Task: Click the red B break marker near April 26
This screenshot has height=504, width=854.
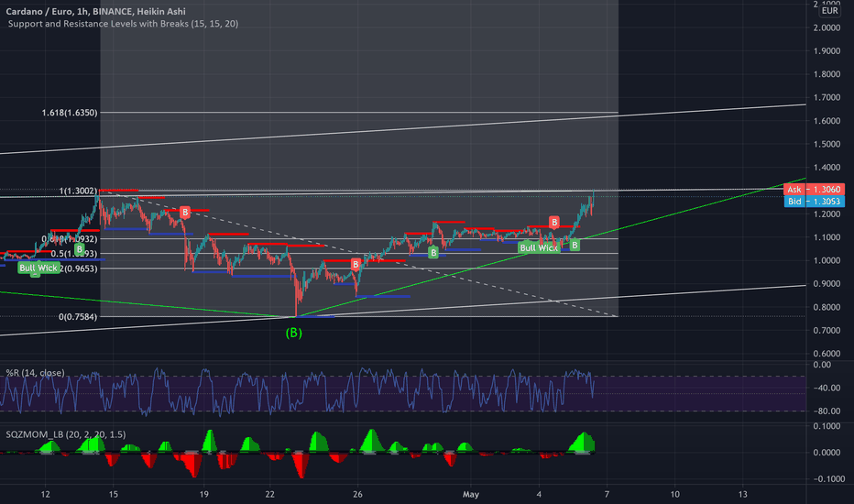Action: (356, 264)
